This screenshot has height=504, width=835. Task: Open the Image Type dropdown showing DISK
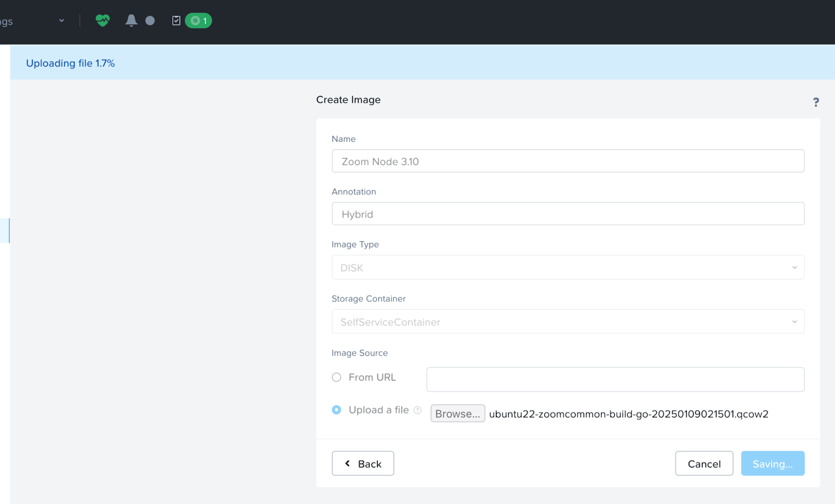tap(567, 268)
